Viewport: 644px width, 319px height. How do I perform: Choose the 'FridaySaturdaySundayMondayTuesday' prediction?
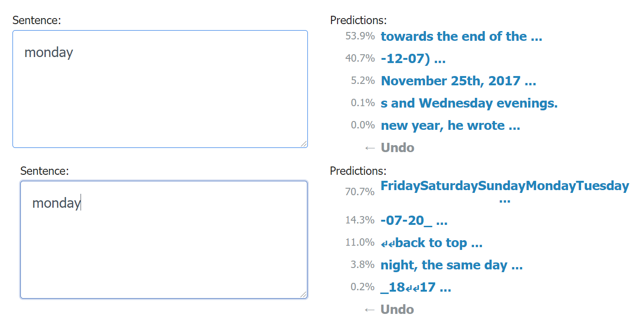pyautogui.click(x=505, y=186)
